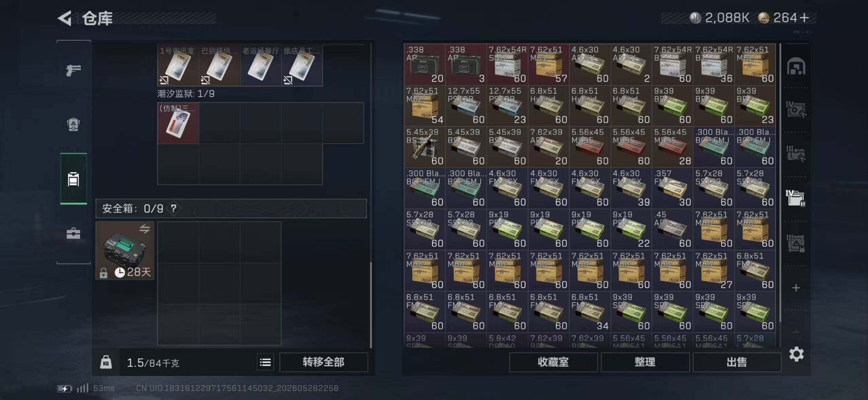Click the ammo grid vertical scrollbar
Image resolution: width=868 pixels, height=400 pixels.
point(780,183)
